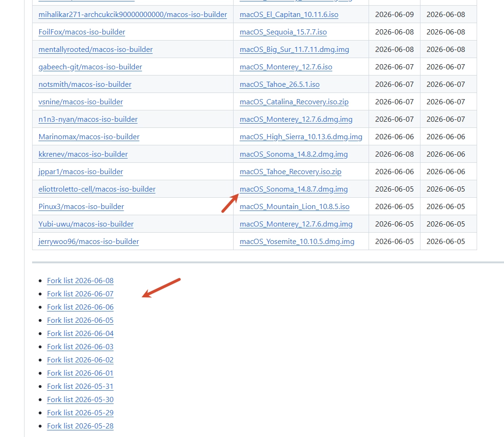Open Fork list 2026-06-05

(80, 320)
